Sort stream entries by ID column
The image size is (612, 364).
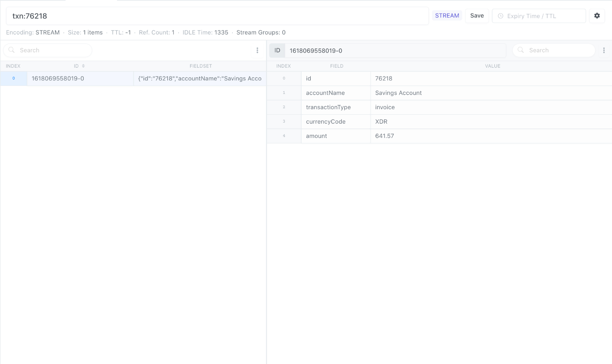click(x=83, y=66)
